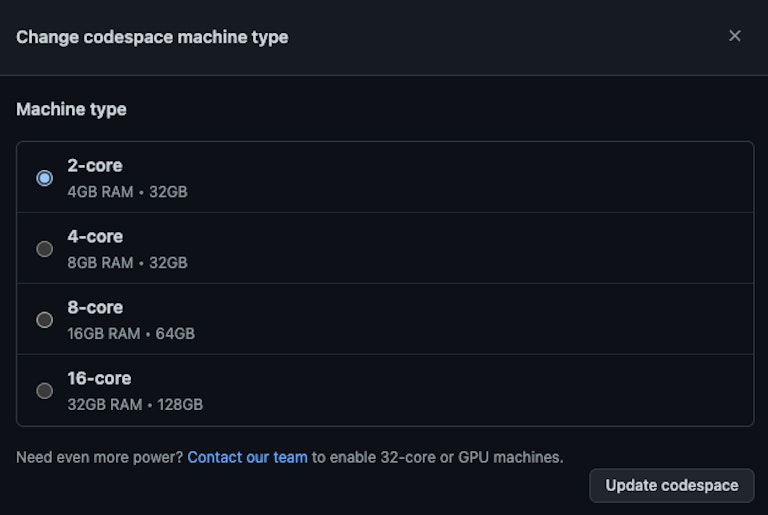Select the 16-core radio button

click(x=44, y=391)
